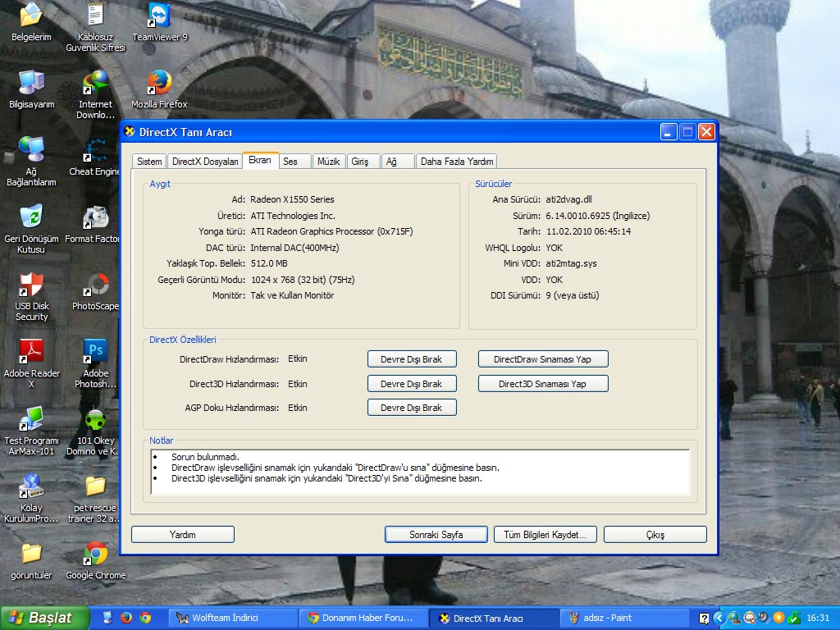Minimize the DirectX Tanı Aracı window
840x630 pixels.
(x=668, y=132)
